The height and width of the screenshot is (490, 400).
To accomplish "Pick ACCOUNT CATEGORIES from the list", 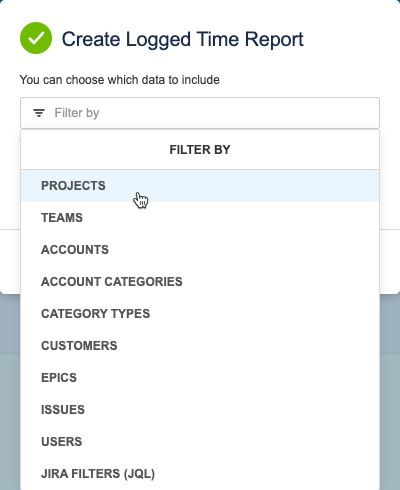I will pos(200,282).
